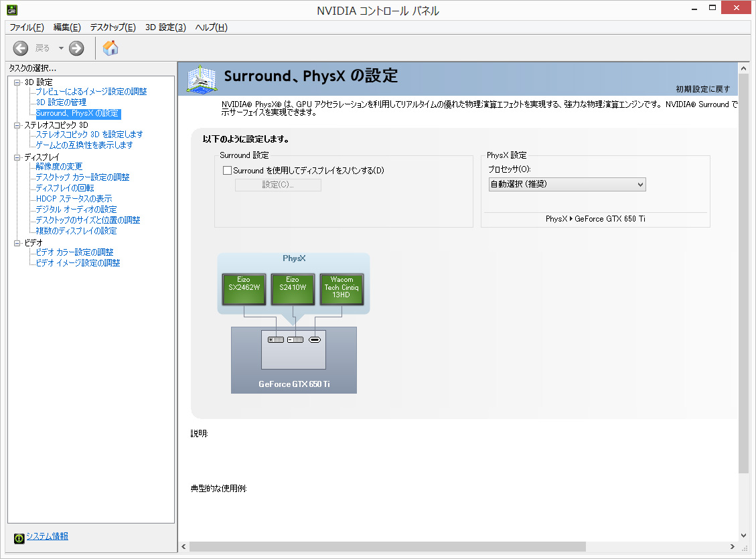Open 3D 設定の管理 task

61,102
